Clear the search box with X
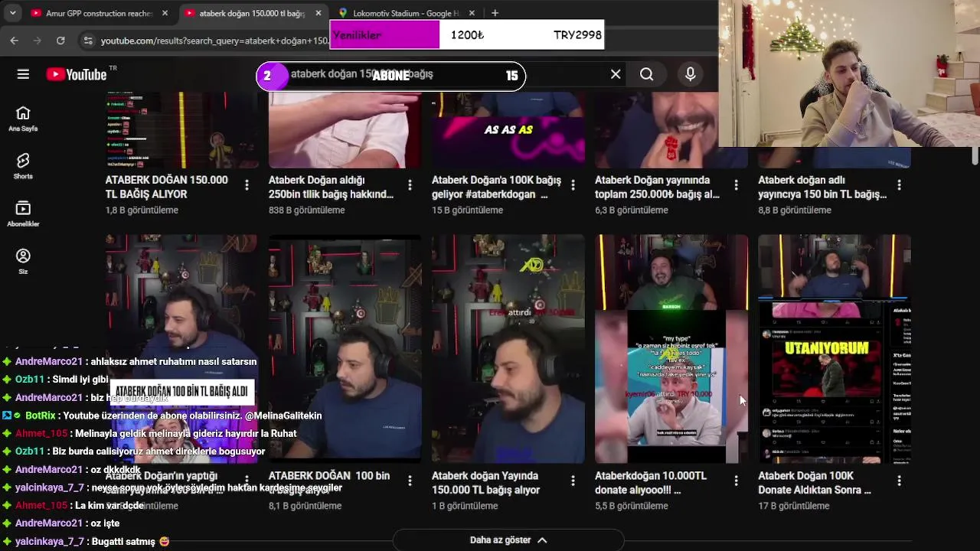Screen dimensions: 980x551 [616, 74]
